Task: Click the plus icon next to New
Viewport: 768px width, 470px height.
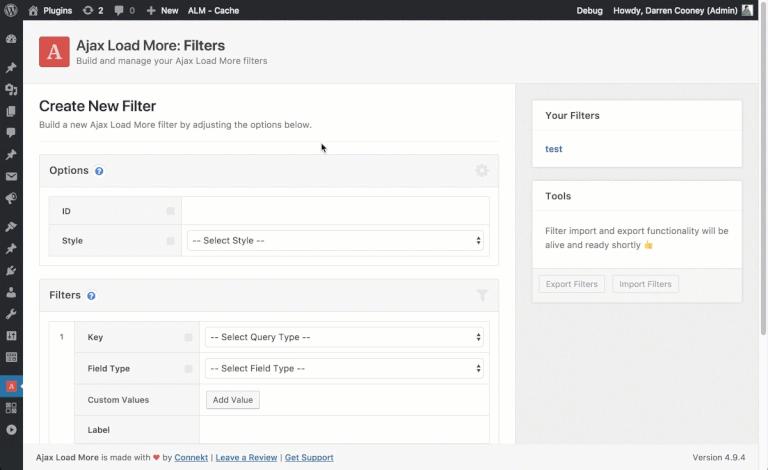Action: (x=151, y=10)
